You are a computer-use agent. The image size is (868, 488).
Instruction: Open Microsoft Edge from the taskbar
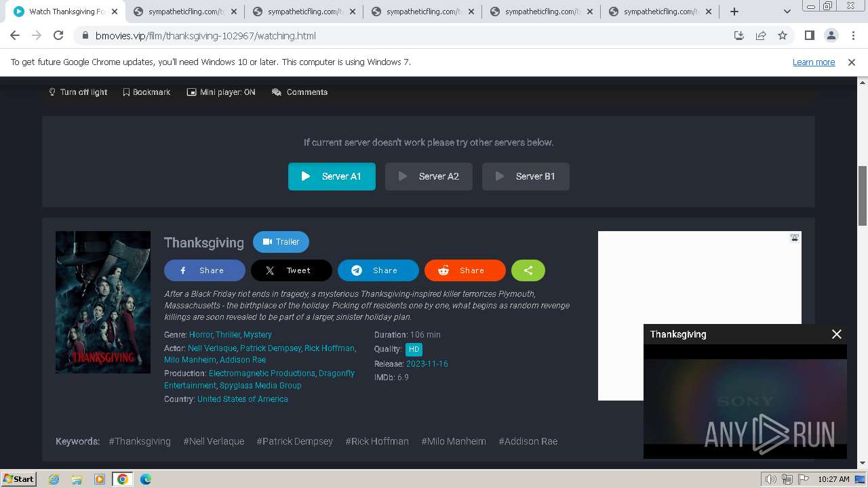click(x=145, y=479)
